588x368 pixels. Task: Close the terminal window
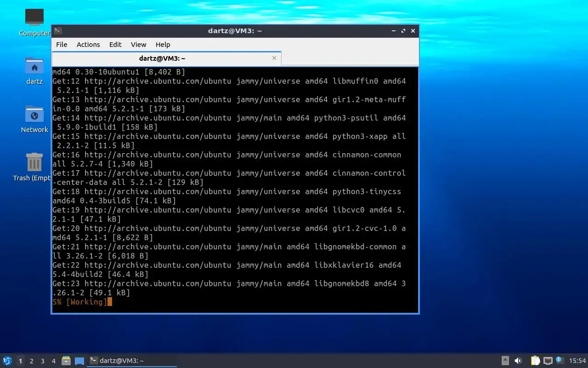pyautogui.click(x=413, y=31)
